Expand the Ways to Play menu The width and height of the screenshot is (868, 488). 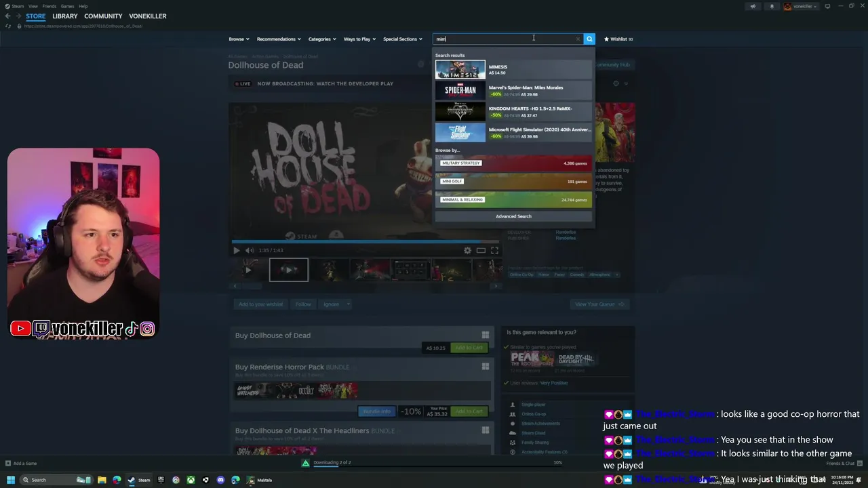359,39
